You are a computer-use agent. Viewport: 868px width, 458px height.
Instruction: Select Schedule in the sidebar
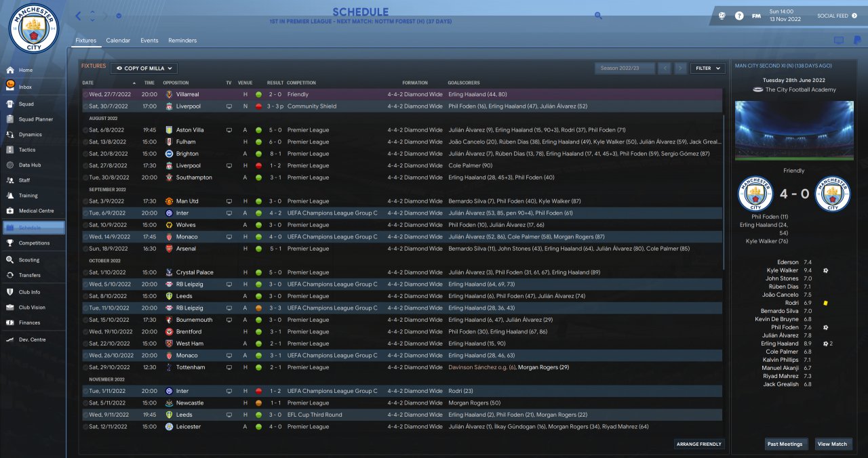tap(33, 228)
